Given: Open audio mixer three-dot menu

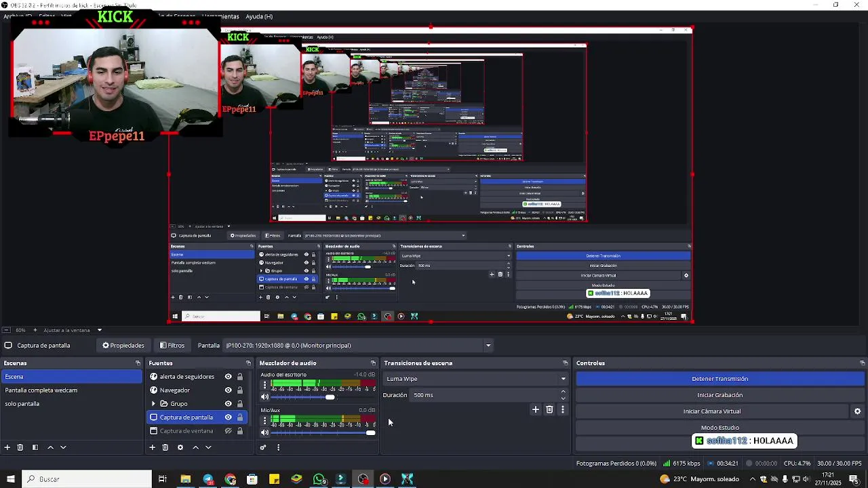Looking at the screenshot, I should [278, 447].
